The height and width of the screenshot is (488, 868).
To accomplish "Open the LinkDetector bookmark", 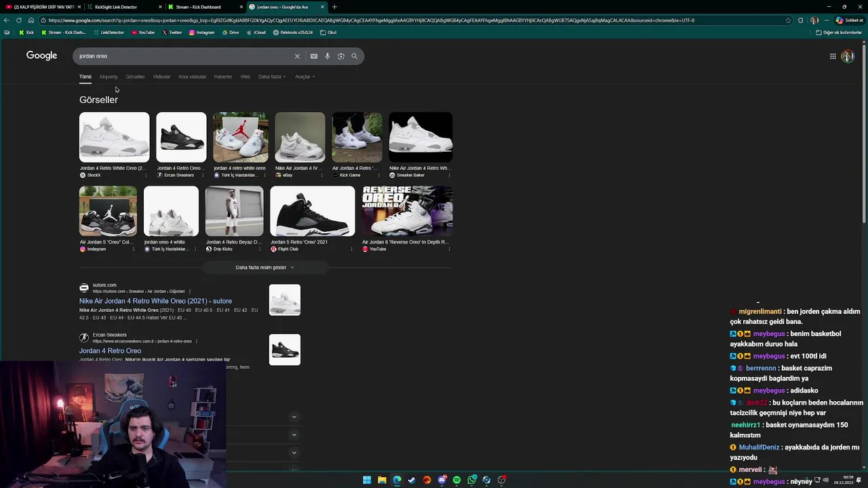I will tap(108, 33).
